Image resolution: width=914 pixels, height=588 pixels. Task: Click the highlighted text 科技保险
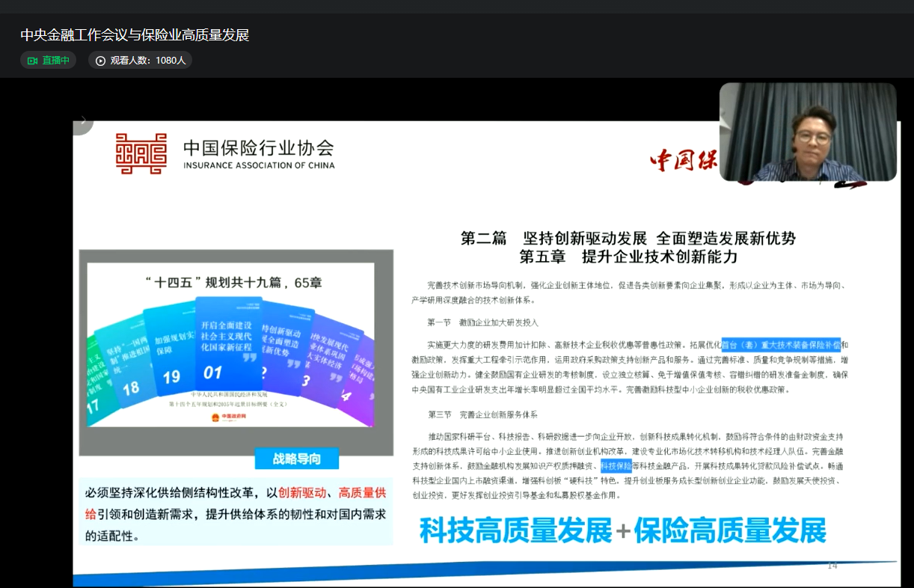(616, 466)
